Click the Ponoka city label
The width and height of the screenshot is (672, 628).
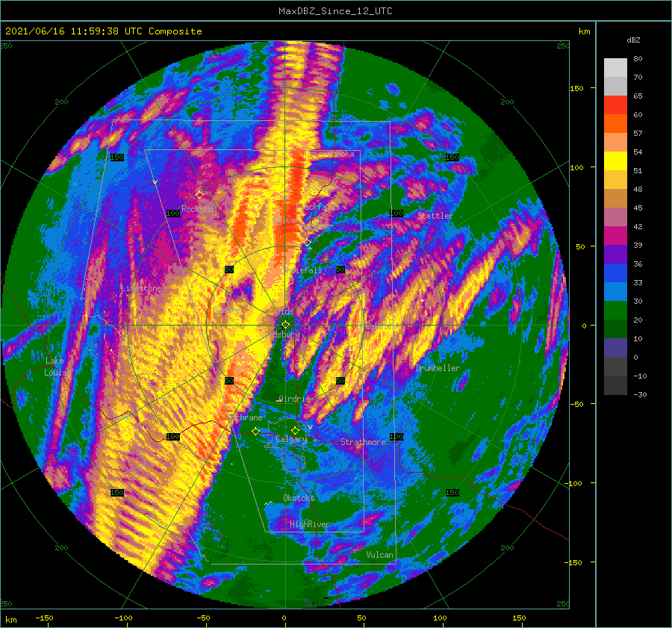tap(340, 154)
